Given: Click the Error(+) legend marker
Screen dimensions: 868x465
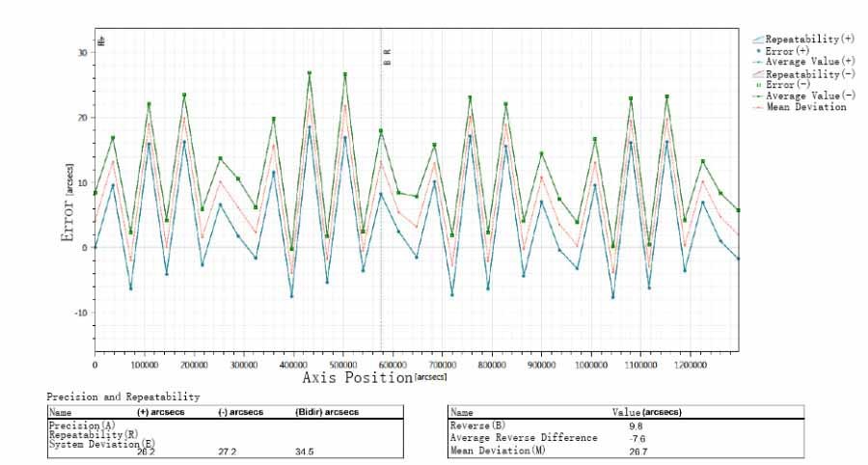Looking at the screenshot, I should [758, 49].
